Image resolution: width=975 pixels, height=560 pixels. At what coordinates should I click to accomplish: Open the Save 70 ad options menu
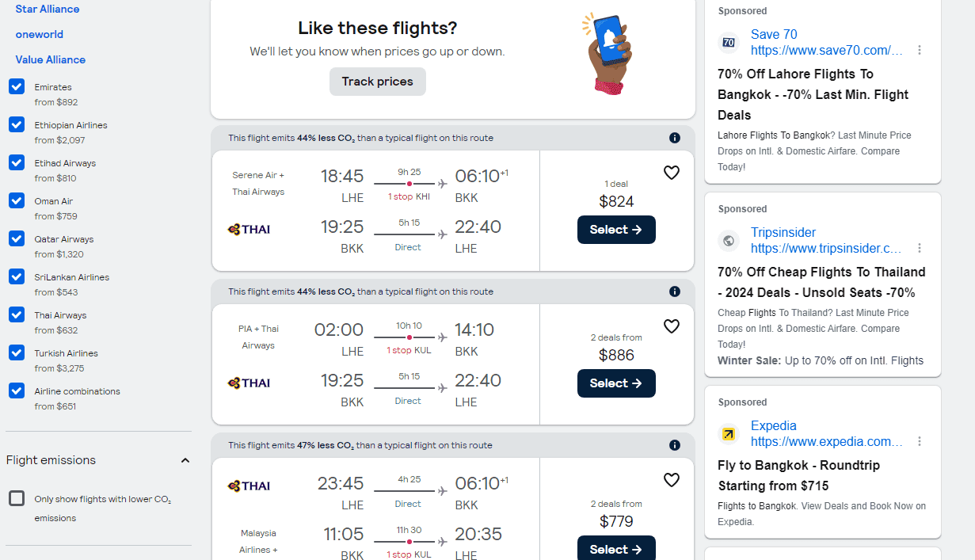[x=920, y=50]
